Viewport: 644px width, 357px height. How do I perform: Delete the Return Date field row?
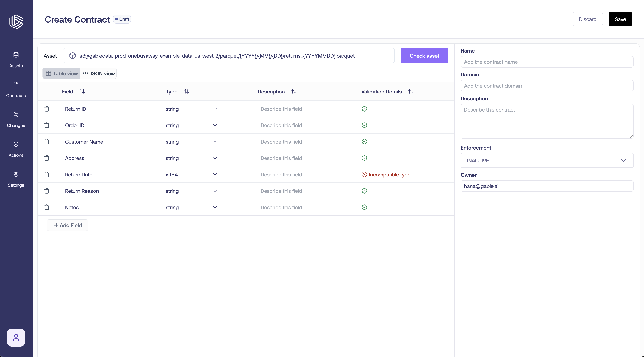click(x=46, y=174)
